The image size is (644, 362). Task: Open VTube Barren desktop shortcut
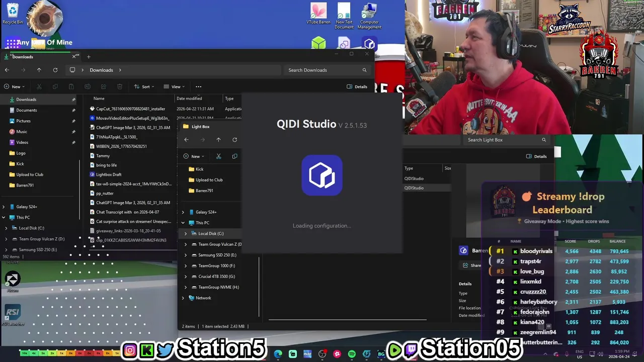pyautogui.click(x=318, y=14)
